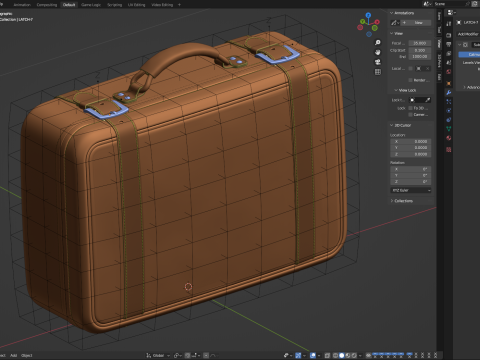480x360 pixels.
Task: Add a new workspace with plus button
Action: (179, 5)
